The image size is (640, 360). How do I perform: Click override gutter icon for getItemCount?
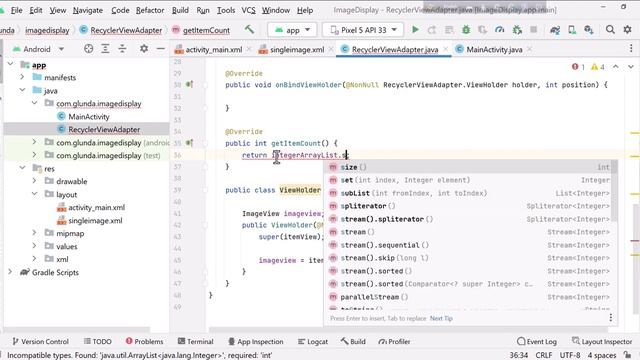(189, 143)
